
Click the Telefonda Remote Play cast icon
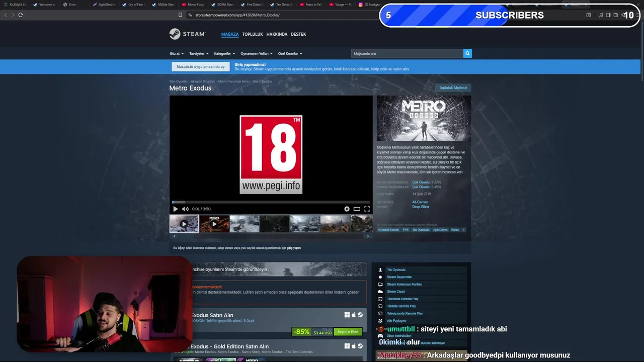click(380, 299)
